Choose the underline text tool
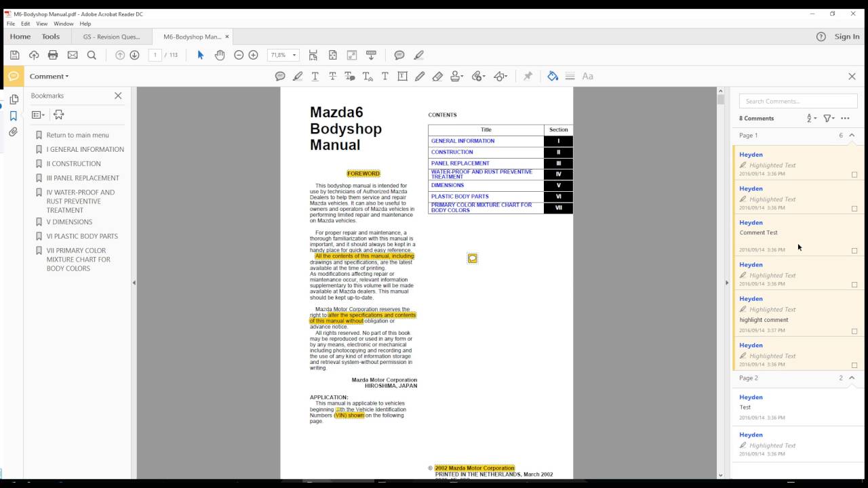 click(315, 76)
